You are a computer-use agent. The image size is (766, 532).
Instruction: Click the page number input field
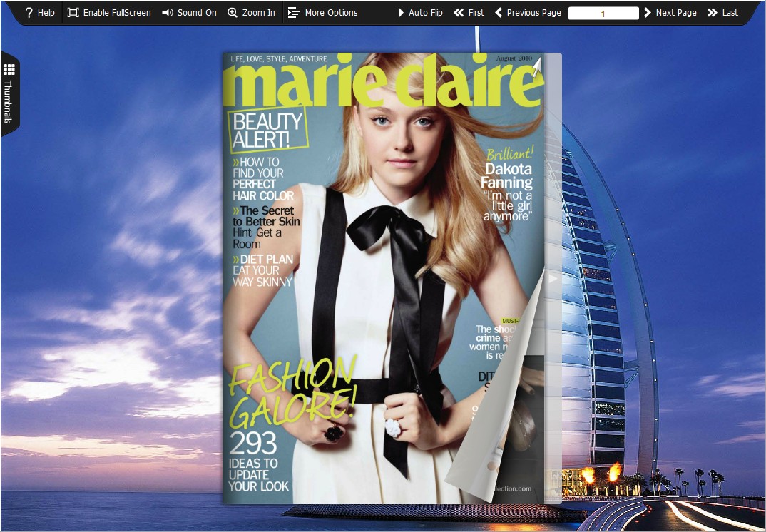603,13
